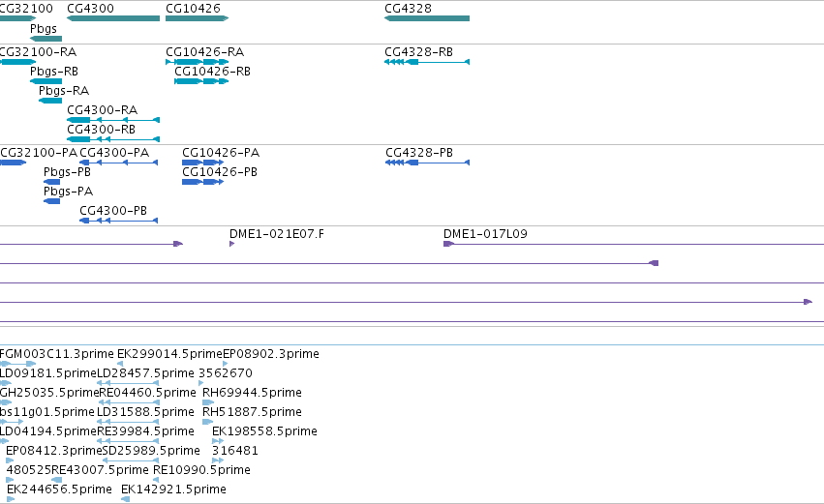
Task: Click the SD25989.5prime EST feature
Action: coord(131,460)
